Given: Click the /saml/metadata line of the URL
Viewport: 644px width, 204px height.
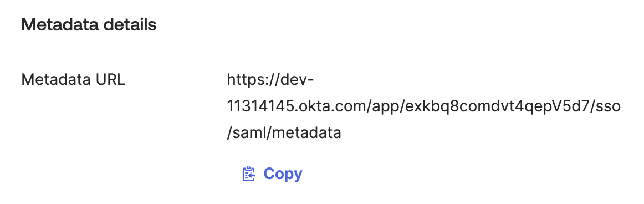Looking at the screenshot, I should (284, 133).
